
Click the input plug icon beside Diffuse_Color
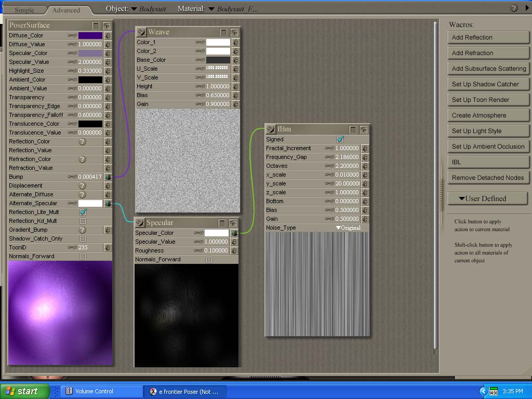click(108, 36)
